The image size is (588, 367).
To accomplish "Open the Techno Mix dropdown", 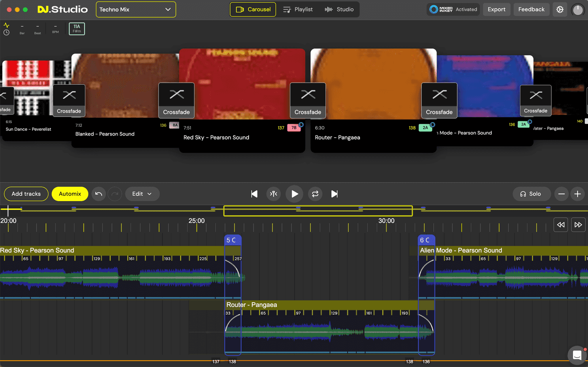I will [136, 9].
